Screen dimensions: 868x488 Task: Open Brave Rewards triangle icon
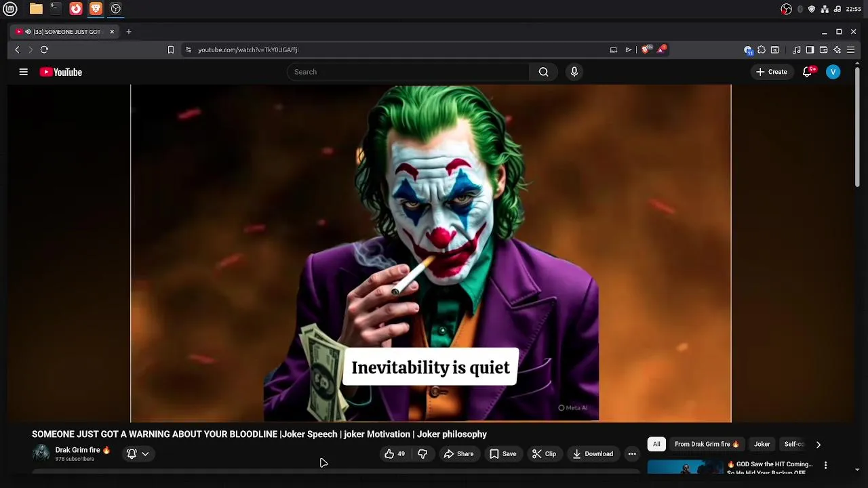[661, 49]
